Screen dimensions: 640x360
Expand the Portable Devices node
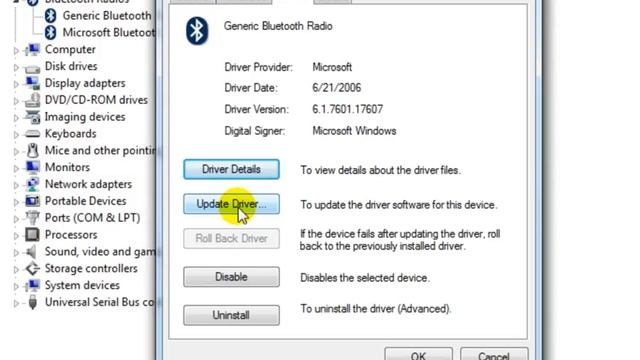(x=16, y=202)
